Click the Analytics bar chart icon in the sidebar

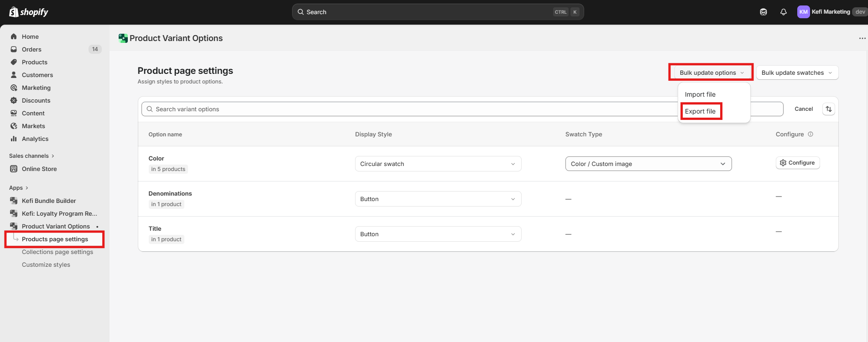(x=14, y=139)
